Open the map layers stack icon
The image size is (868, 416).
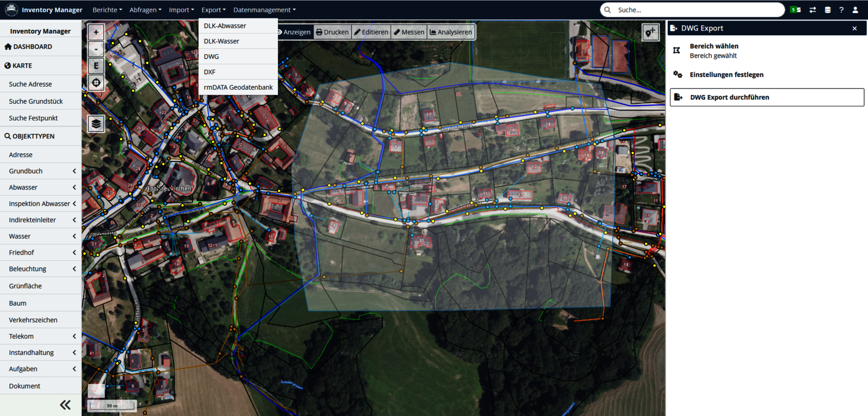tap(96, 124)
